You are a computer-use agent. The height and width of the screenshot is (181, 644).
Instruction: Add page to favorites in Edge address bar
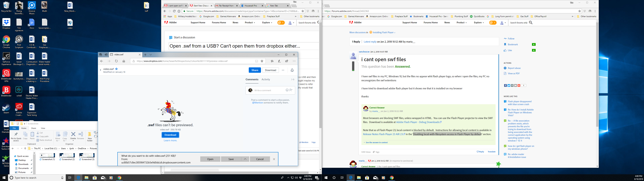262,61
